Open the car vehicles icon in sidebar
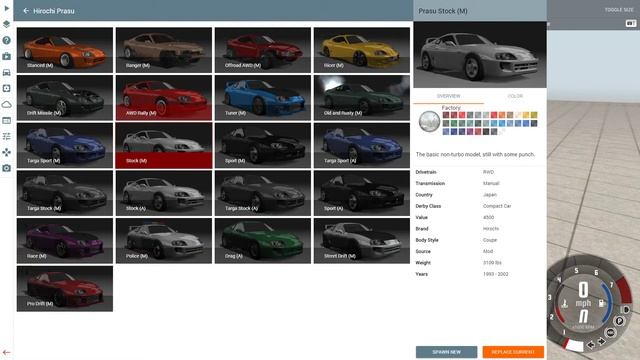This screenshot has height=360, width=640. tap(7, 72)
